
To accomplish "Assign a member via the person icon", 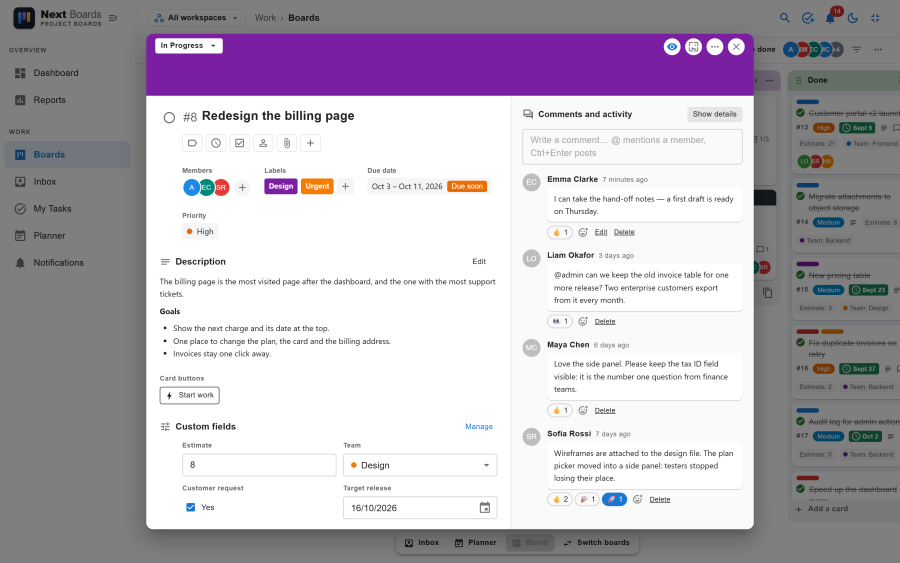I will pyautogui.click(x=263, y=143).
